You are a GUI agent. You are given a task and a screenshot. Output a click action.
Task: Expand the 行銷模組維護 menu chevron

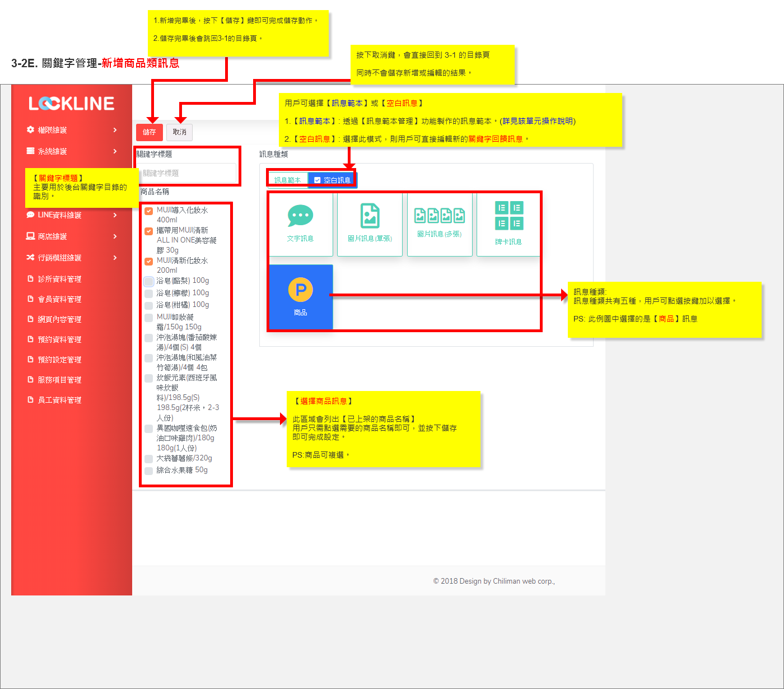point(115,258)
